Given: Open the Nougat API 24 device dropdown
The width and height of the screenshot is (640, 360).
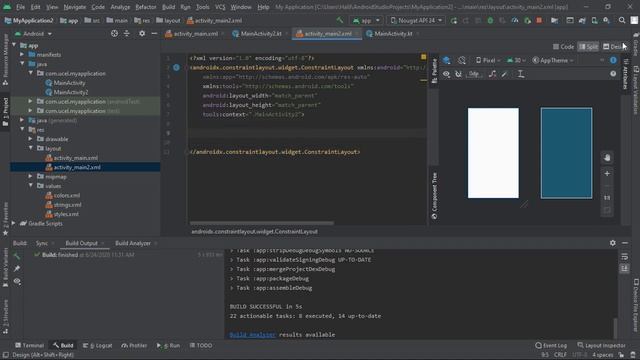Looking at the screenshot, I should point(416,20).
